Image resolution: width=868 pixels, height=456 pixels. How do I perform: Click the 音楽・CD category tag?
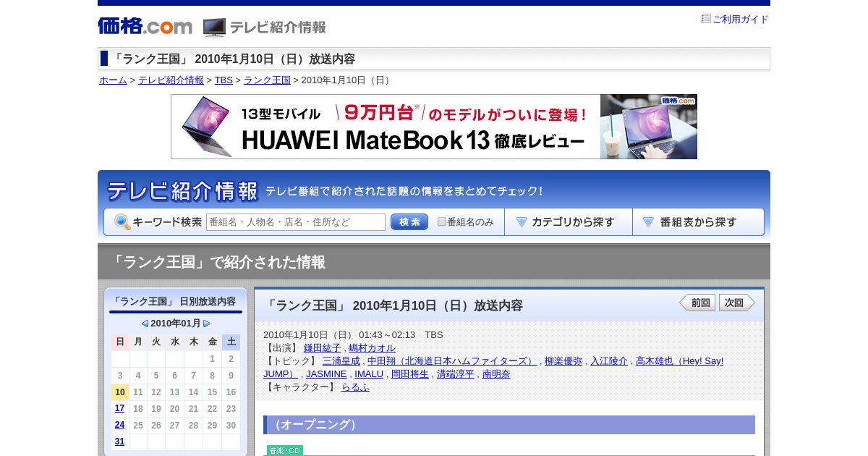(x=285, y=450)
